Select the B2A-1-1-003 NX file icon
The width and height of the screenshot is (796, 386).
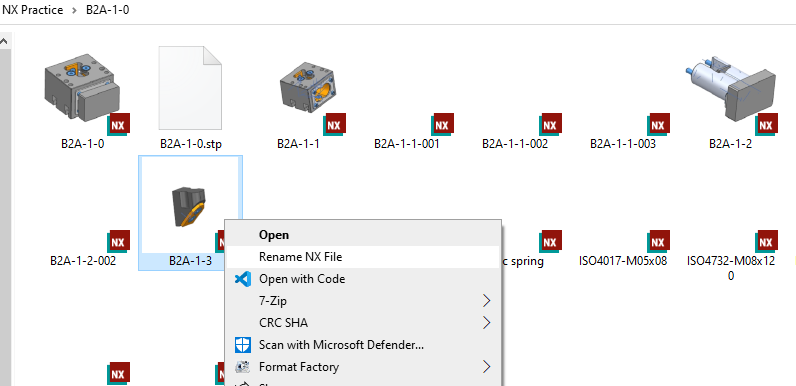pyautogui.click(x=657, y=124)
